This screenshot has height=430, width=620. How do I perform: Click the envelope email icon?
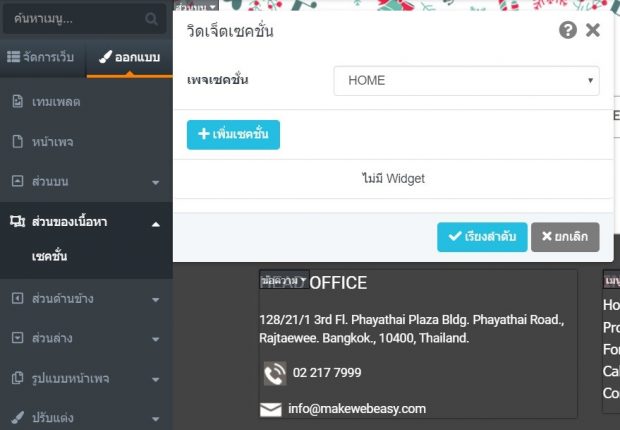point(271,409)
